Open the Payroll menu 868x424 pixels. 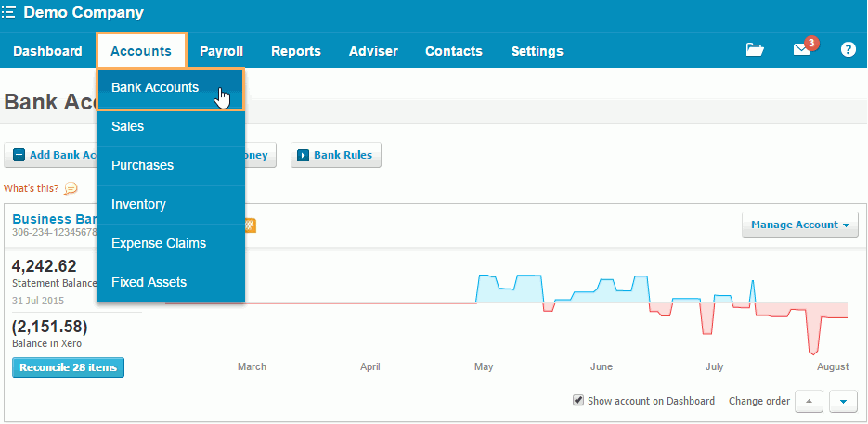coord(222,51)
